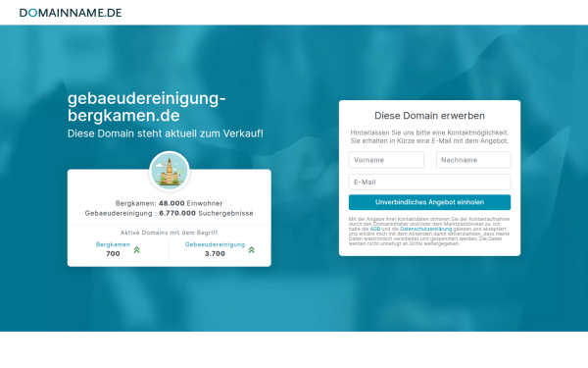Submit Unverbindliches Angebot einholen button
The width and height of the screenshot is (588, 368).
pyautogui.click(x=430, y=202)
